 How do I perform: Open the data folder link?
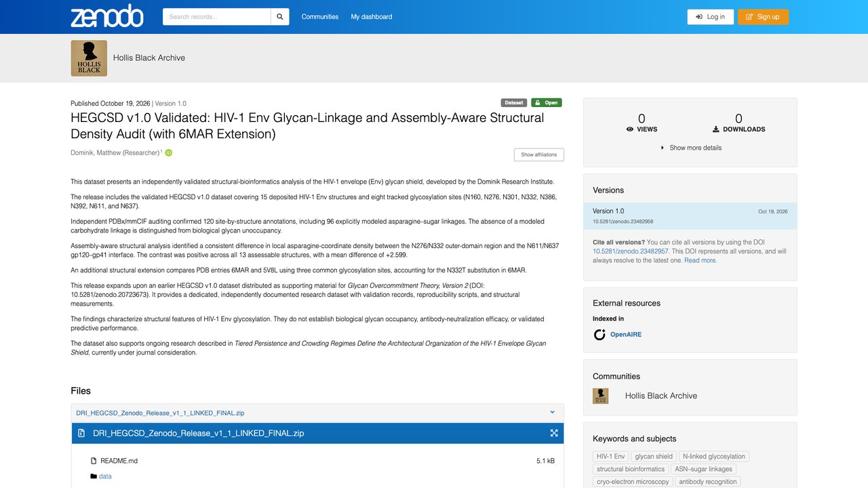(105, 476)
